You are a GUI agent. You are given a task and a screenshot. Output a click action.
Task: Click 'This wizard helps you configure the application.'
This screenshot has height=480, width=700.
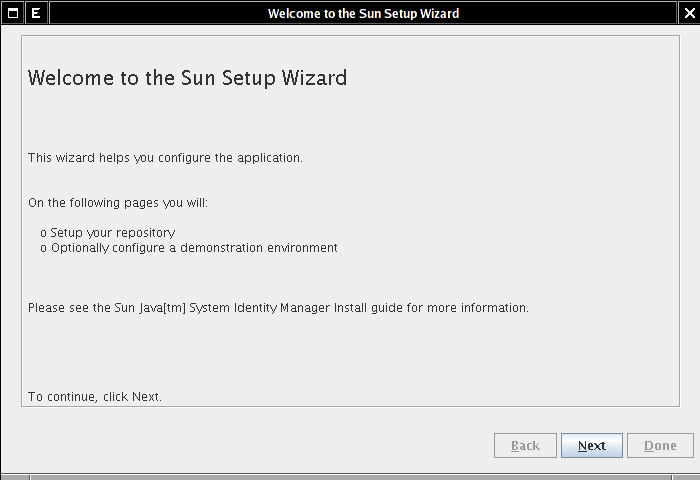click(165, 158)
